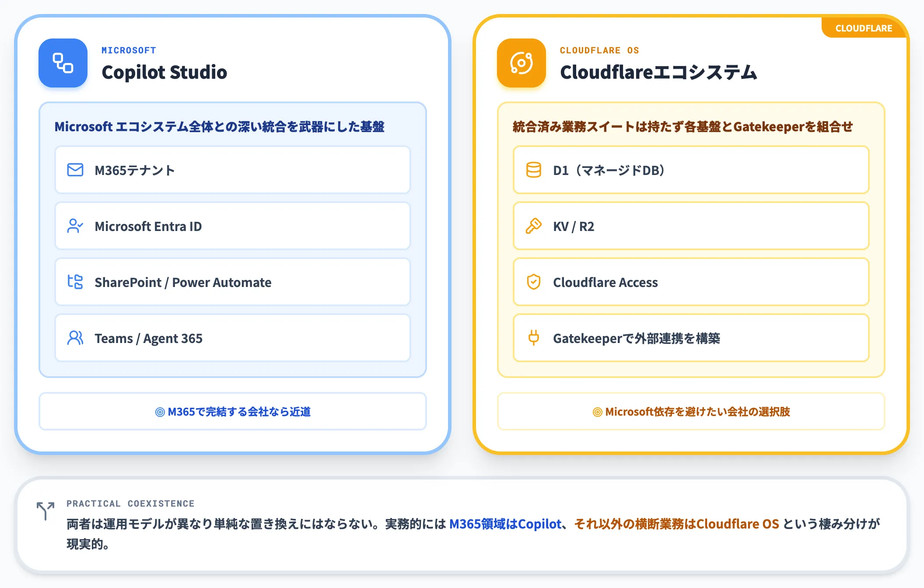Click the Cloudflareエコシステム title
This screenshot has height=588, width=924.
[658, 72]
